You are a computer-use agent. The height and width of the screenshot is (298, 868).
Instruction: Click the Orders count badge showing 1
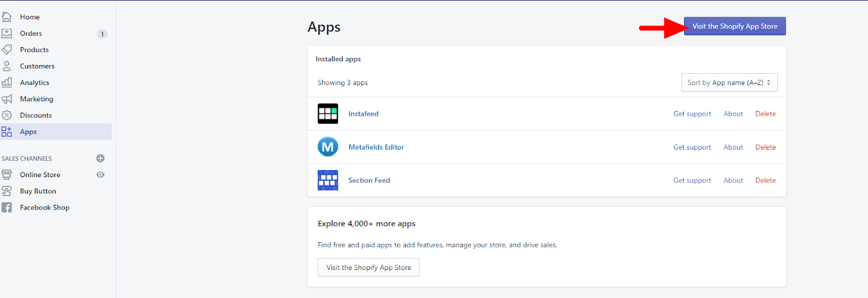(102, 34)
